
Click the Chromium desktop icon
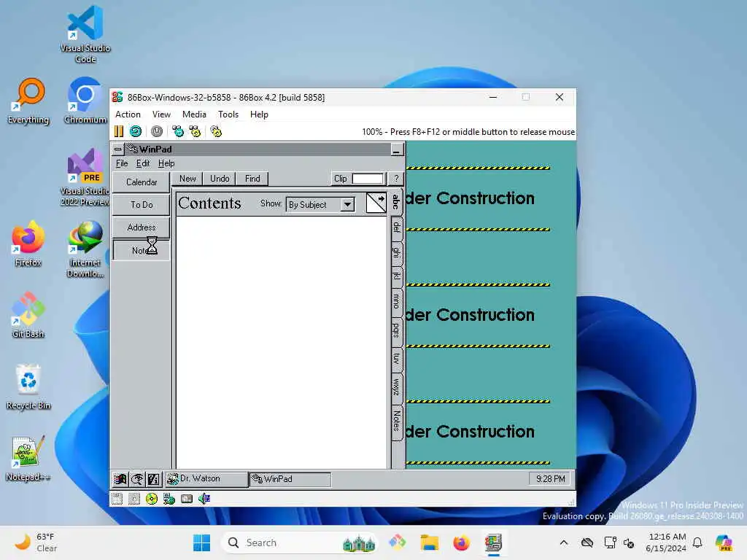(x=85, y=101)
